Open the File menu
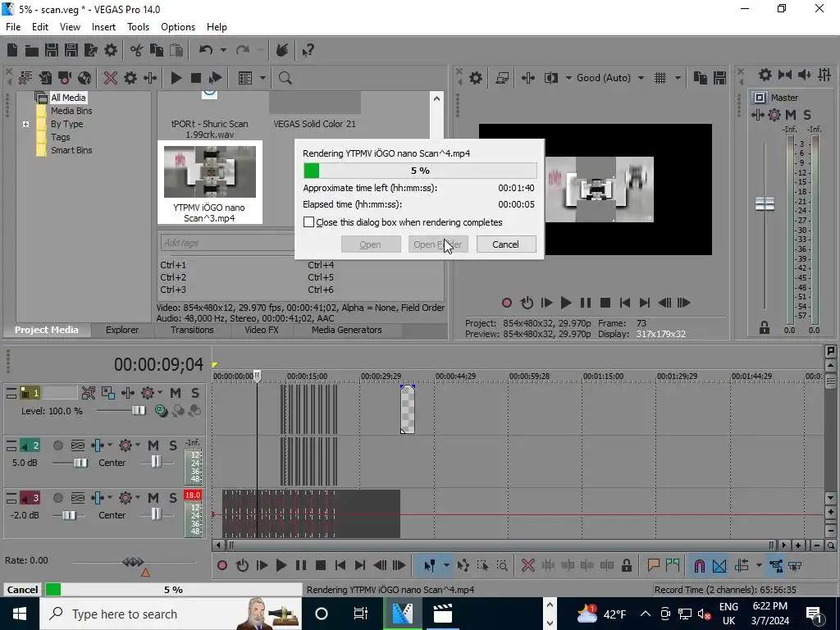 (13, 27)
